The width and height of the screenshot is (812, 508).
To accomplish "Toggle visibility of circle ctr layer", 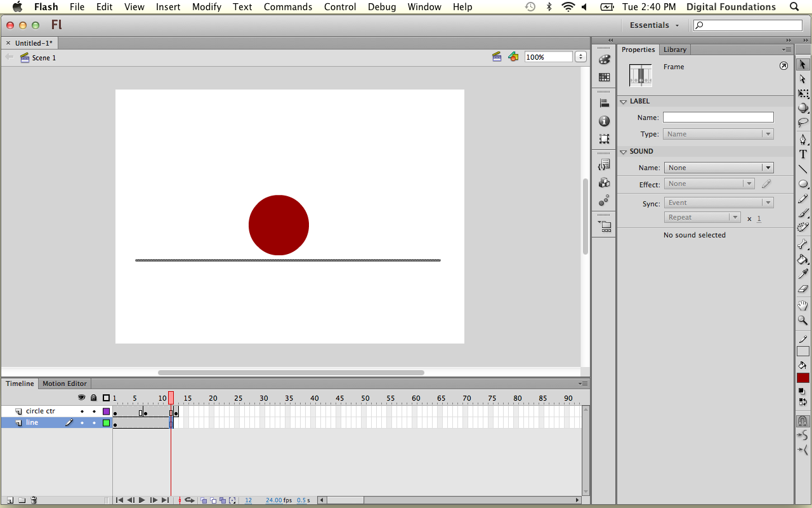I will click(x=82, y=411).
